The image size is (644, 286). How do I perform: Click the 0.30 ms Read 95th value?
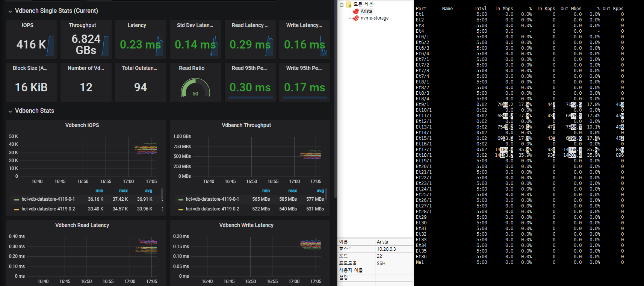[x=250, y=88]
